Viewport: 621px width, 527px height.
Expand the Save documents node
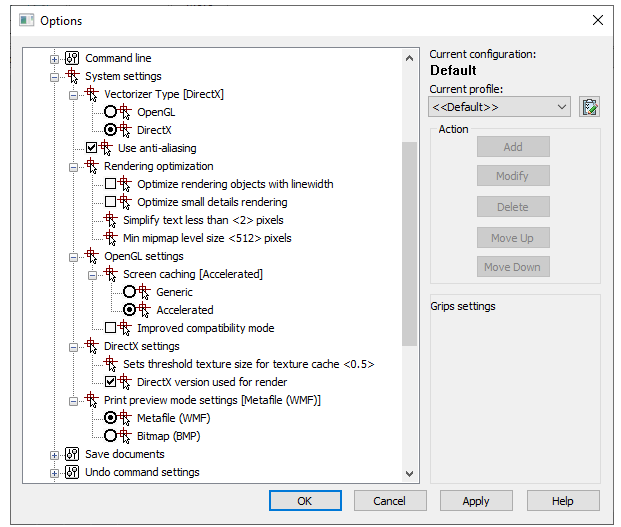coord(54,455)
